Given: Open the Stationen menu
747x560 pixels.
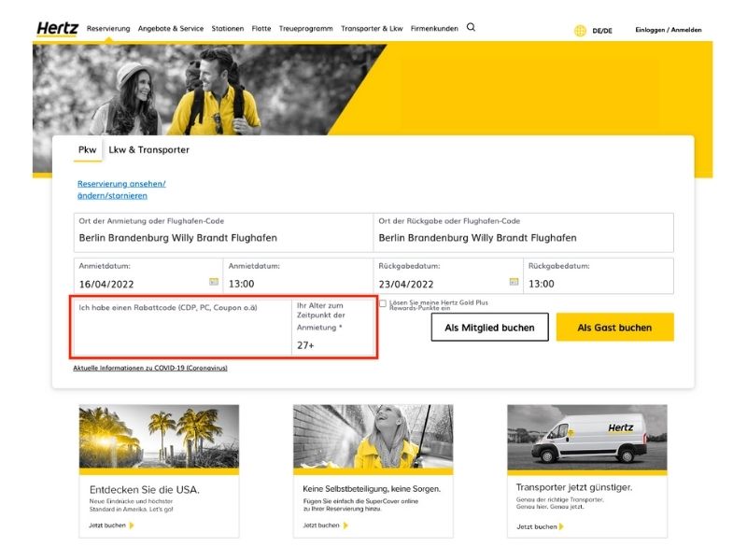Looking at the screenshot, I should (228, 29).
